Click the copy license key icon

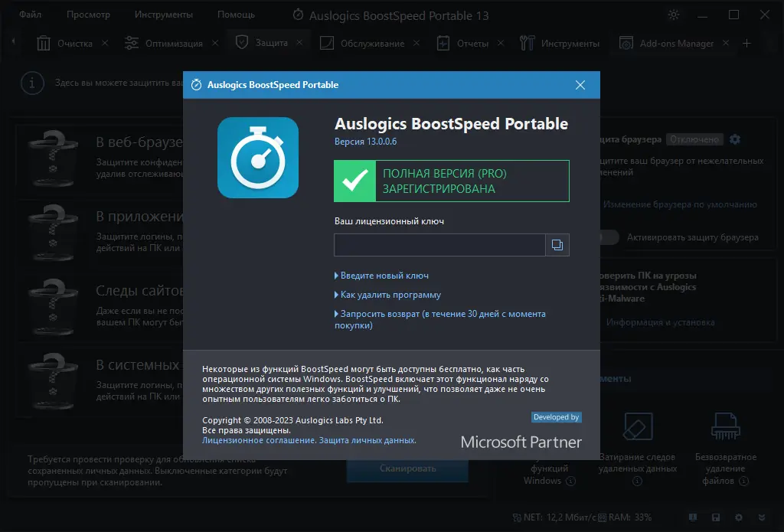tap(557, 245)
